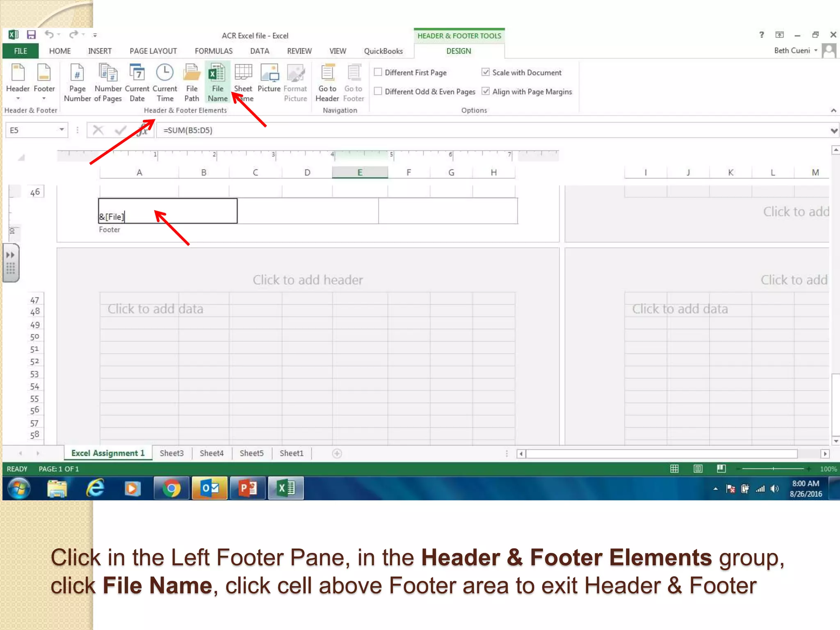The width and height of the screenshot is (840, 630).
Task: Open the QuickBooks tab
Action: (x=383, y=51)
